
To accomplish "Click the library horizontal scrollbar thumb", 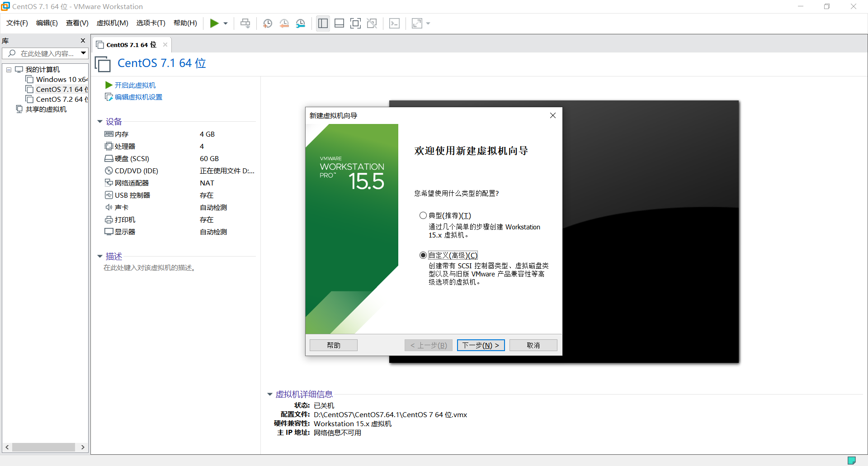I will [43, 447].
